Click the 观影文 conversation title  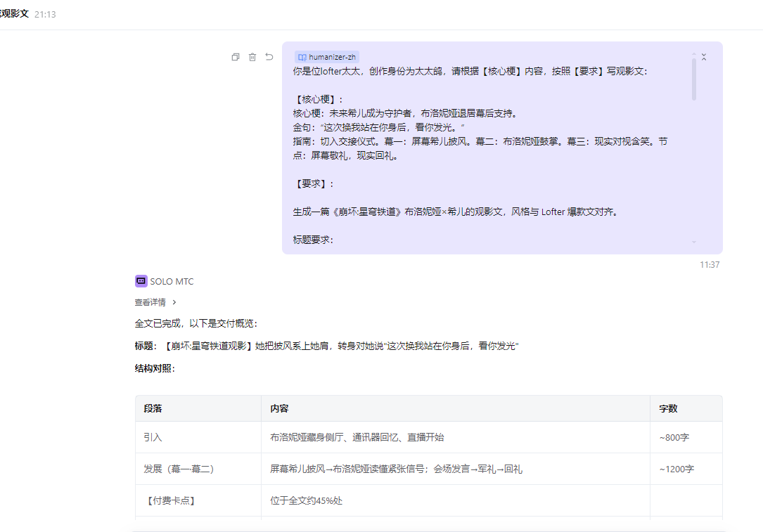[14, 14]
